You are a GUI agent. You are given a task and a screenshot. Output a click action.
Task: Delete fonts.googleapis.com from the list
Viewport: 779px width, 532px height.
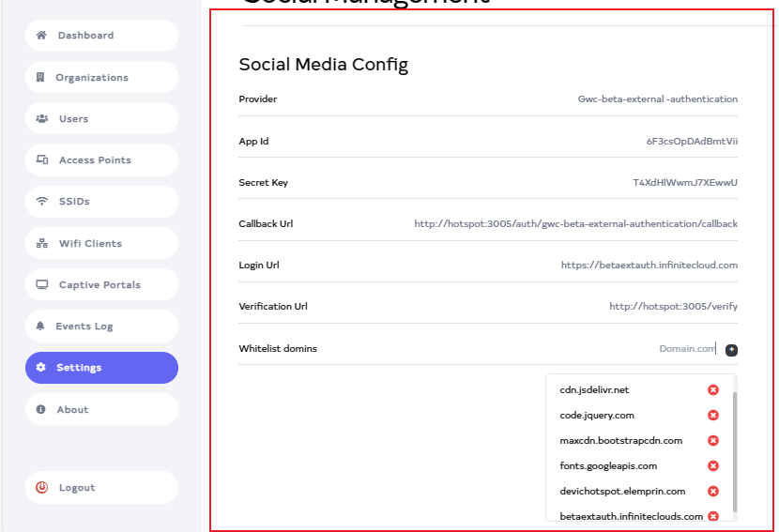[x=713, y=466]
